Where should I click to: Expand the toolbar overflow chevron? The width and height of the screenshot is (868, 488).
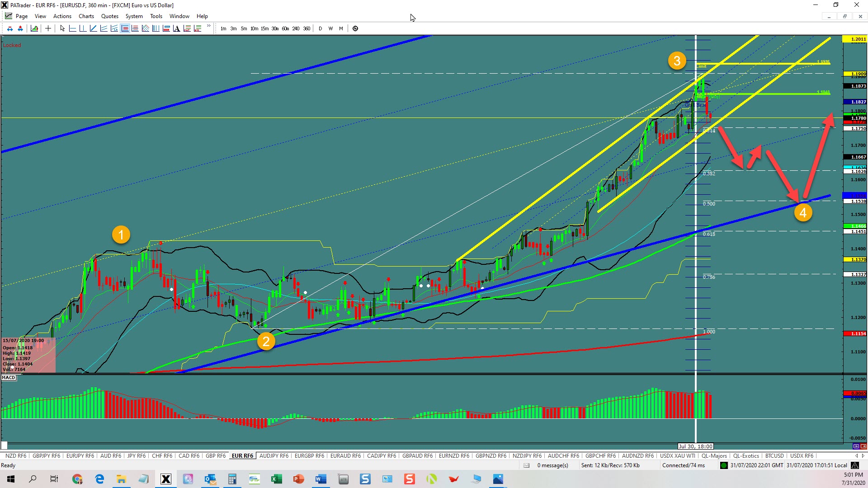(208, 26)
